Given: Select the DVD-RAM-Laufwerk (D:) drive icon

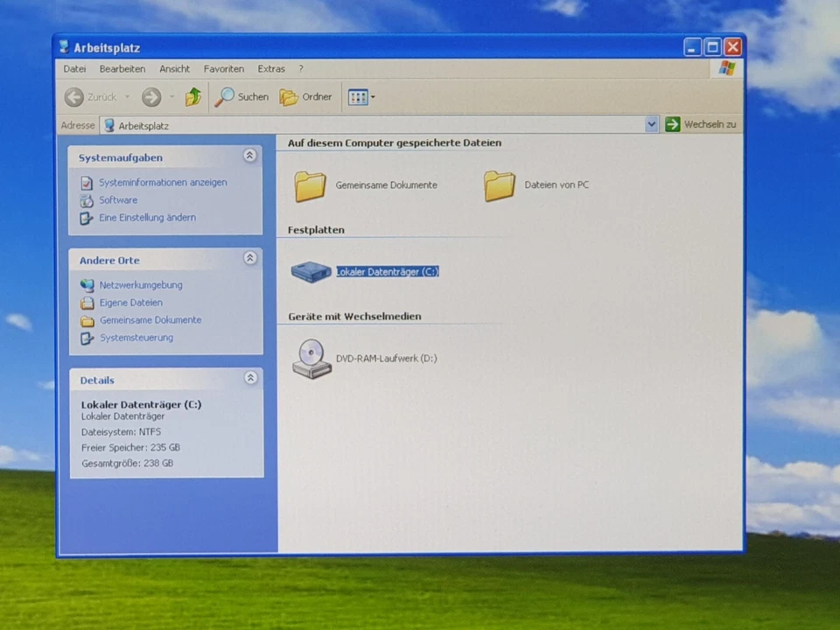Looking at the screenshot, I should (x=311, y=359).
